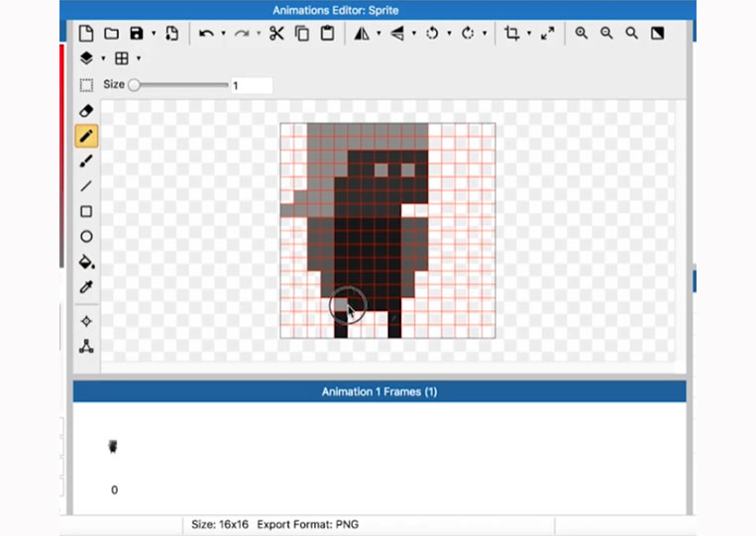
Task: Select the Rectangle shape tool
Action: (x=86, y=211)
